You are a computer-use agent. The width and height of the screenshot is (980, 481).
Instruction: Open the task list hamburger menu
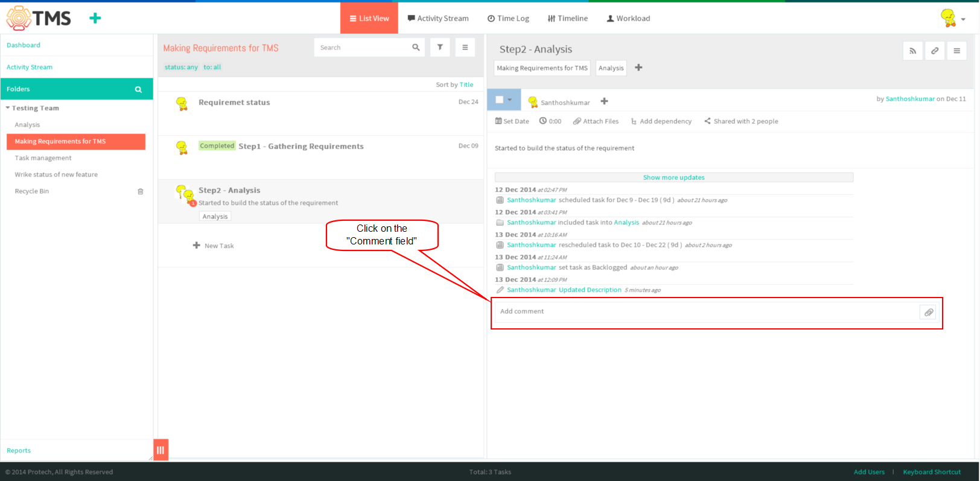point(465,47)
